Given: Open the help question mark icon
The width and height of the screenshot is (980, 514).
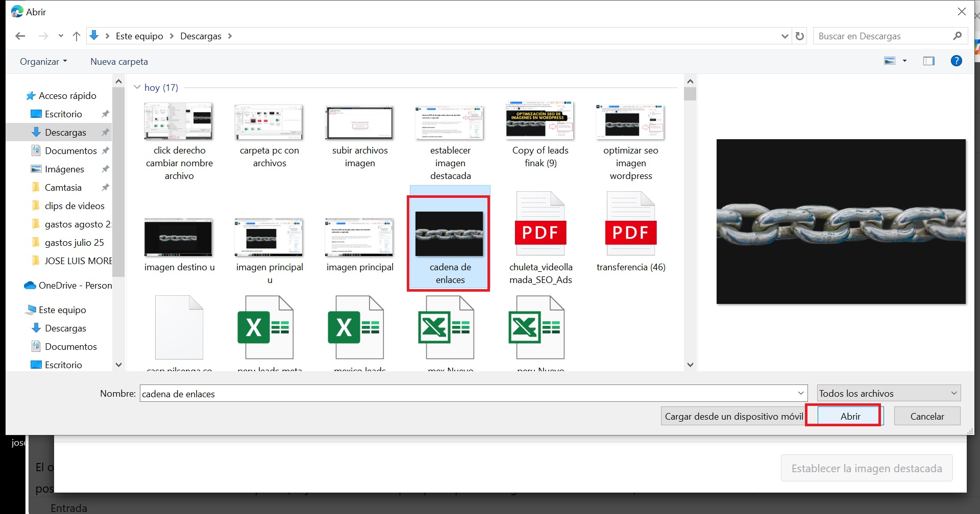Looking at the screenshot, I should pyautogui.click(x=956, y=61).
